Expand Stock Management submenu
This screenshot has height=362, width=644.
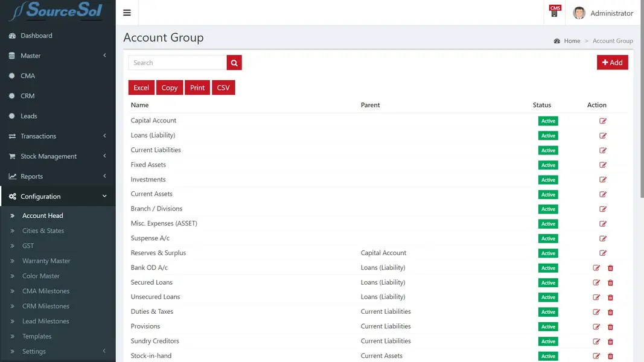tap(57, 156)
